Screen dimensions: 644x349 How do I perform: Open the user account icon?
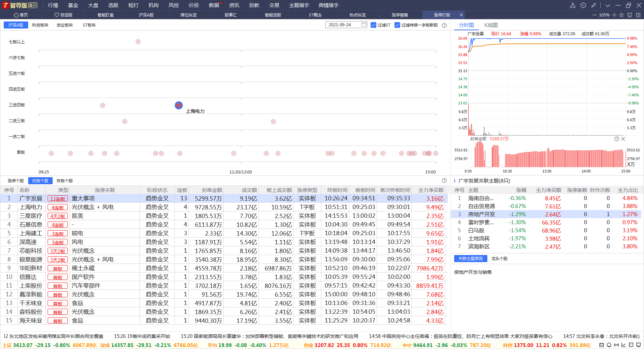coord(573,5)
